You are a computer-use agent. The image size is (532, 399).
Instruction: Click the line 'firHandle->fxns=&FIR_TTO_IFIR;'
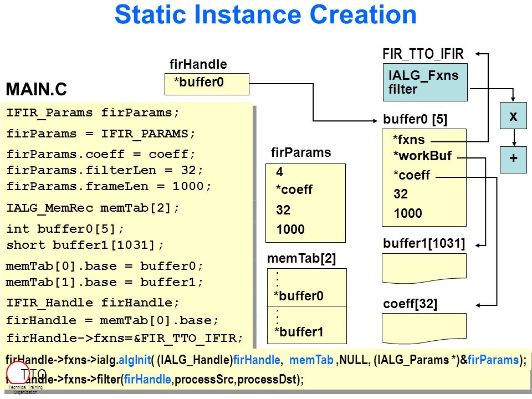tap(125, 338)
